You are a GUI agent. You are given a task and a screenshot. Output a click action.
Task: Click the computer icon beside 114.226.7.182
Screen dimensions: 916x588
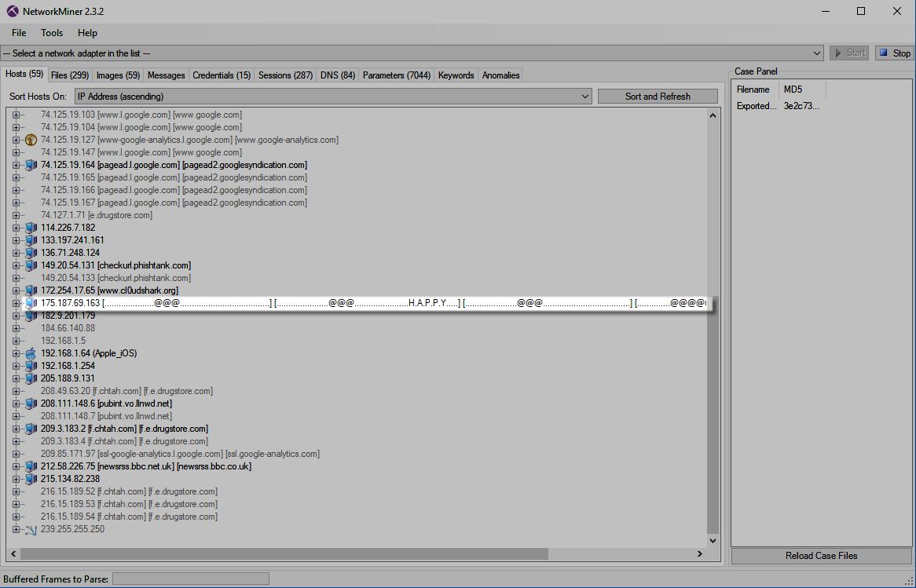[x=31, y=228]
